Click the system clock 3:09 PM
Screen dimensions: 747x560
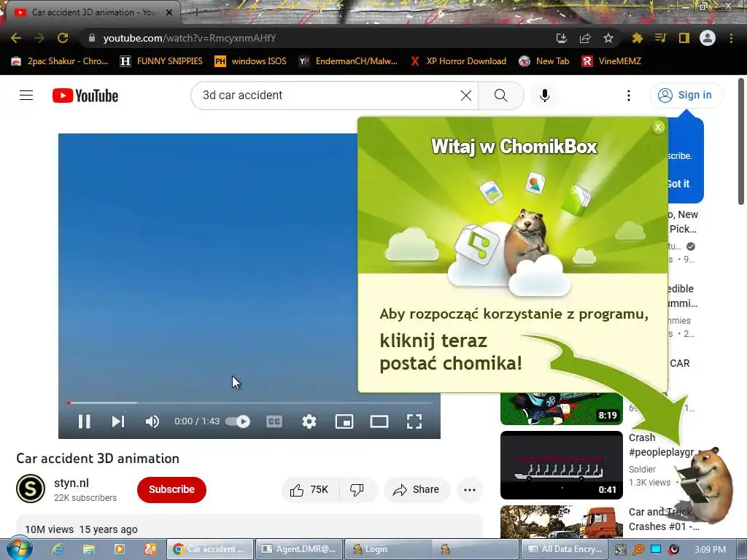point(710,550)
